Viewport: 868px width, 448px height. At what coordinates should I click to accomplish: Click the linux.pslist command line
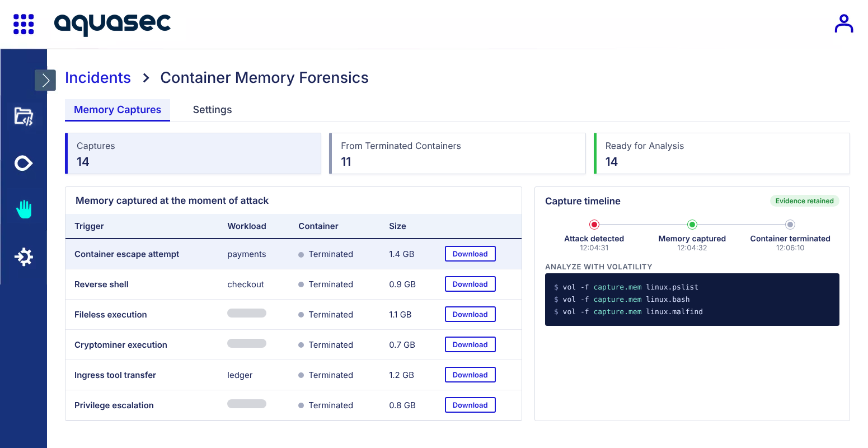[626, 287]
